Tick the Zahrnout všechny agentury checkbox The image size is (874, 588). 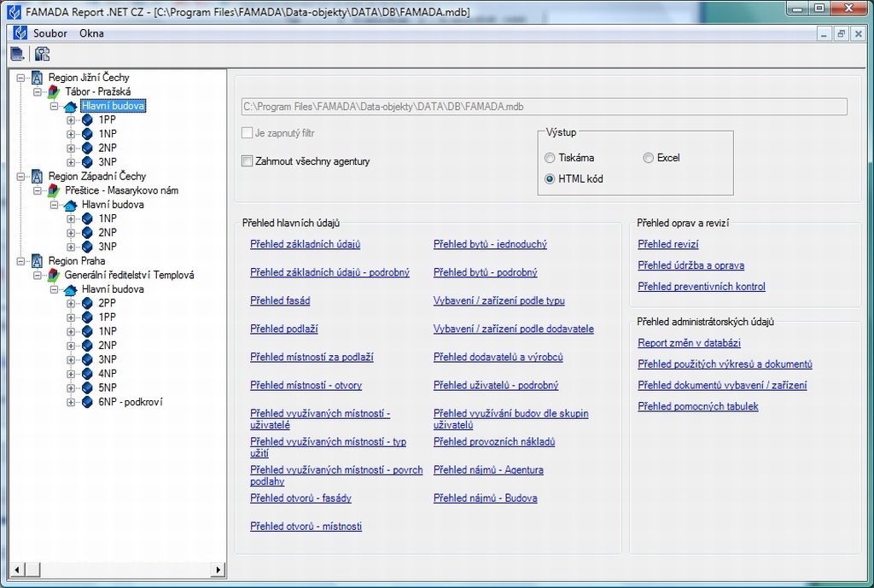tap(247, 161)
